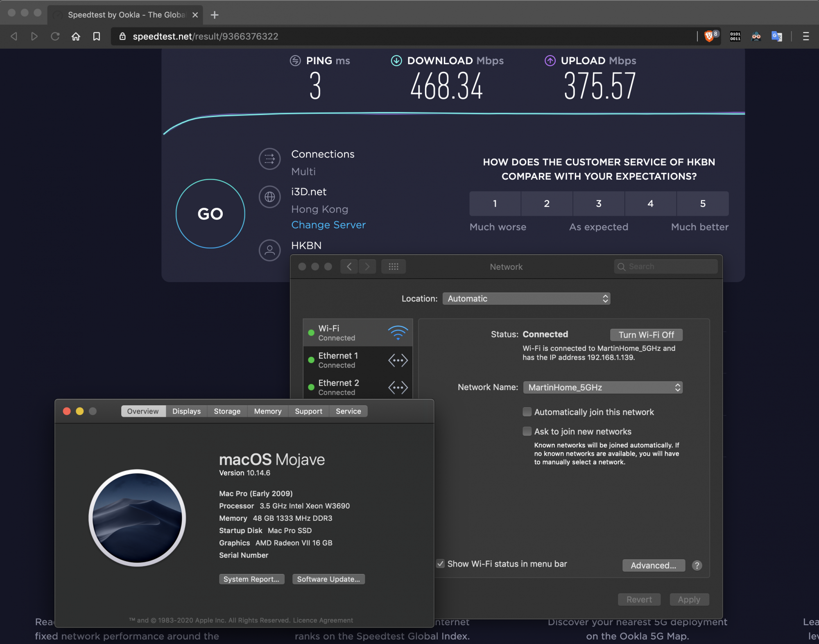The width and height of the screenshot is (819, 644).
Task: Expand the Network Name MartinHome_5GHz dropdown
Action: (x=603, y=387)
